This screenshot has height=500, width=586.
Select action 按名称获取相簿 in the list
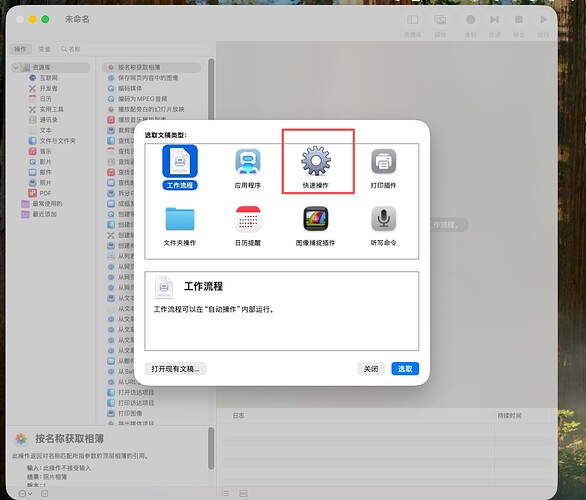[x=151, y=67]
